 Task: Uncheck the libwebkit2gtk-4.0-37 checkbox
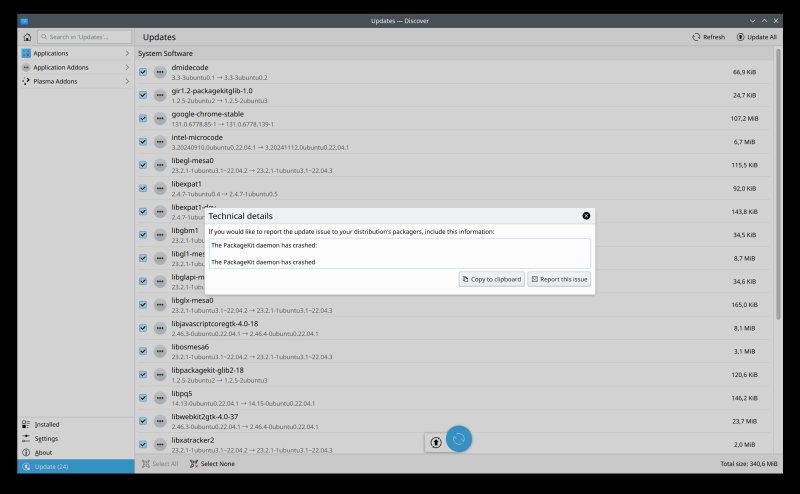[143, 421]
